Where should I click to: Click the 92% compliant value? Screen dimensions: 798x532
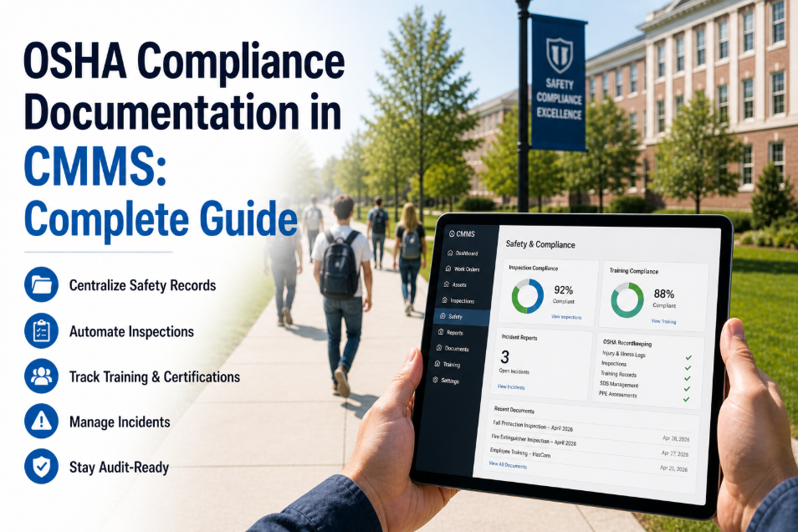click(x=564, y=290)
